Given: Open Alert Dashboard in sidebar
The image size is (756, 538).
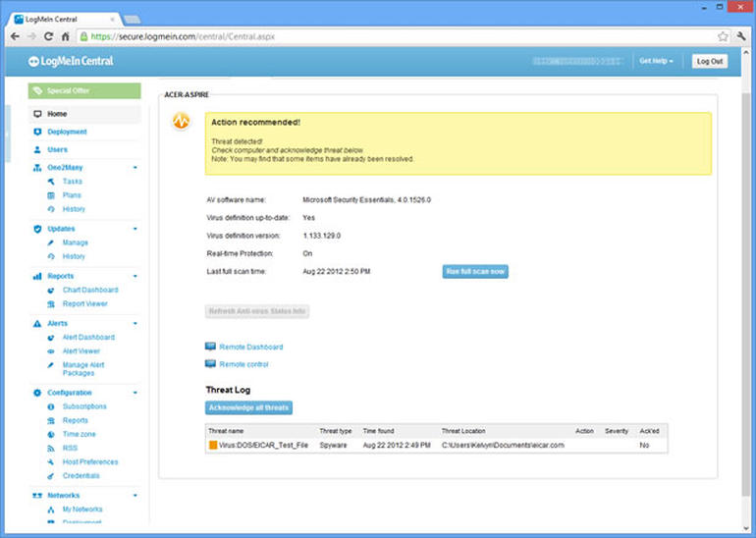Looking at the screenshot, I should 88,337.
